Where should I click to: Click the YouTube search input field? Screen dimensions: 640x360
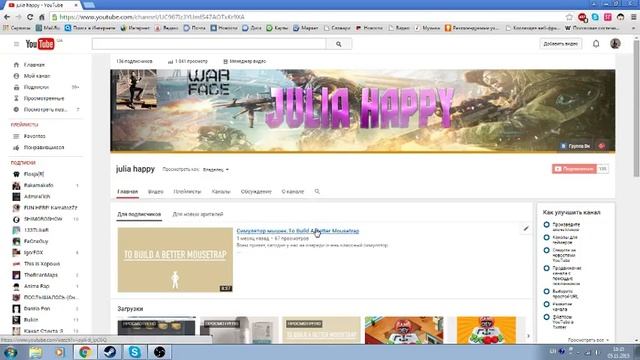tap(209, 44)
